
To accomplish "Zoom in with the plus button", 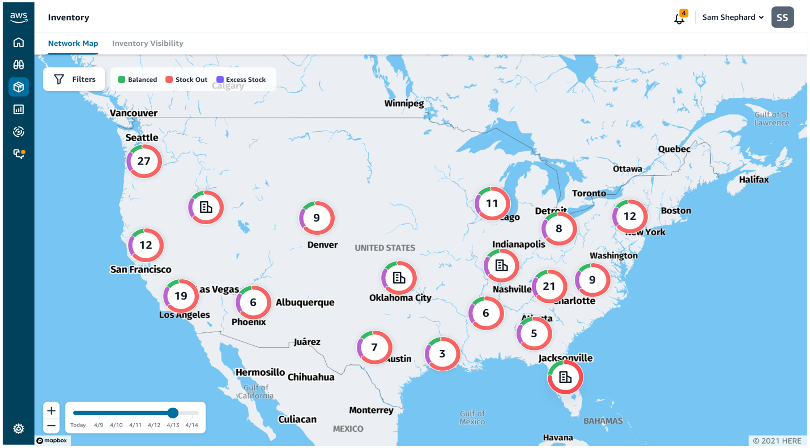I will point(51,410).
